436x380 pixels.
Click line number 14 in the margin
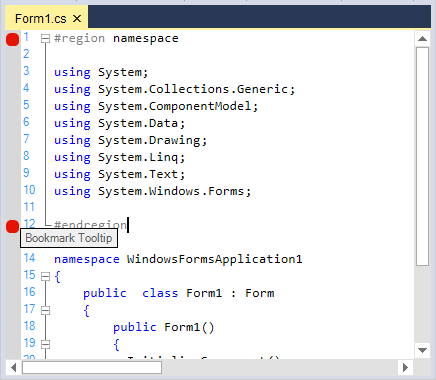(x=29, y=258)
